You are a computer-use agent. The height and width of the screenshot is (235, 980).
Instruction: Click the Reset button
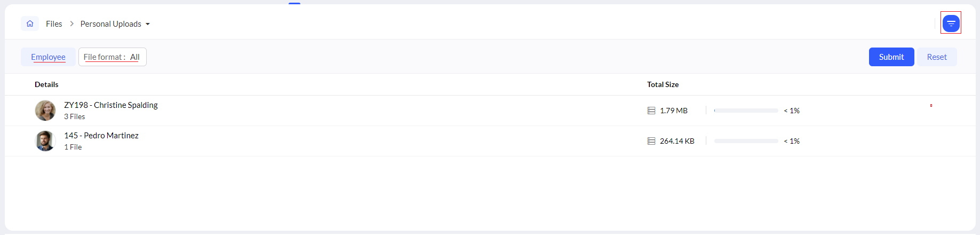pyautogui.click(x=937, y=57)
